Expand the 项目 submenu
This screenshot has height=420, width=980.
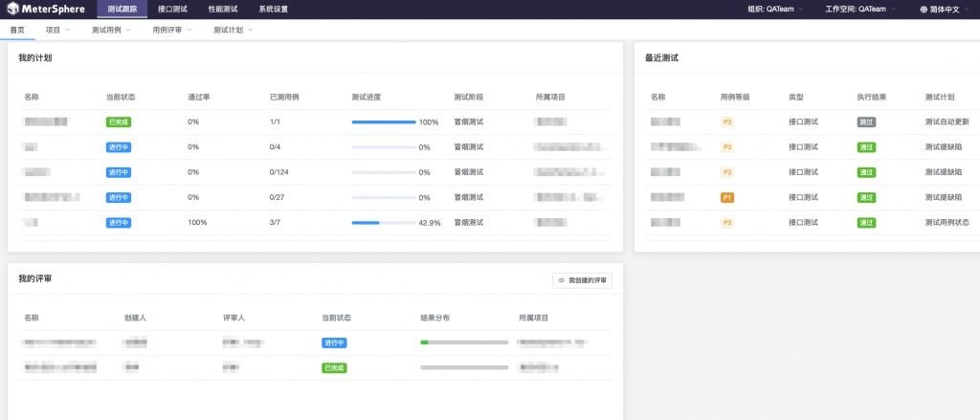tap(57, 30)
